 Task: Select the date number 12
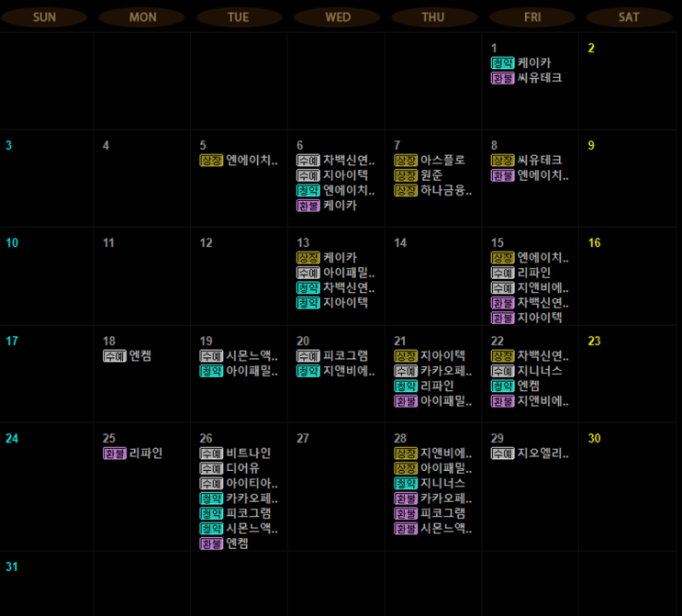click(206, 242)
